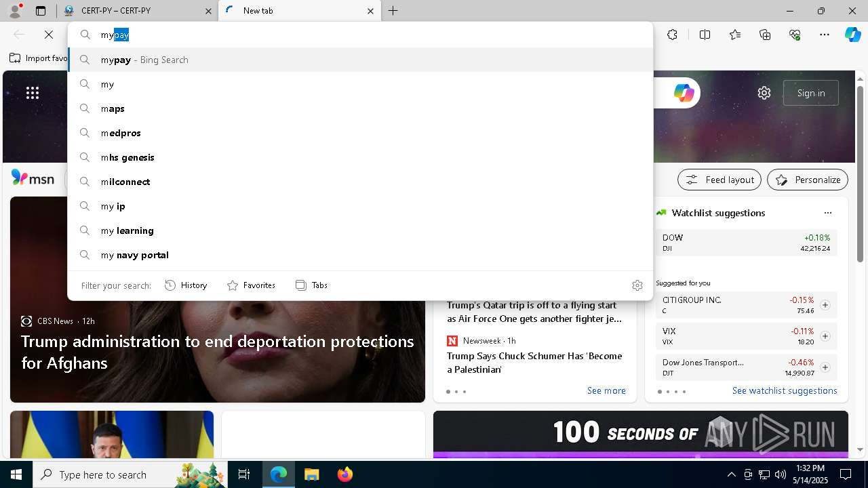Image resolution: width=868 pixels, height=488 pixels.
Task: Launch Firefox from taskbar
Action: (x=344, y=474)
